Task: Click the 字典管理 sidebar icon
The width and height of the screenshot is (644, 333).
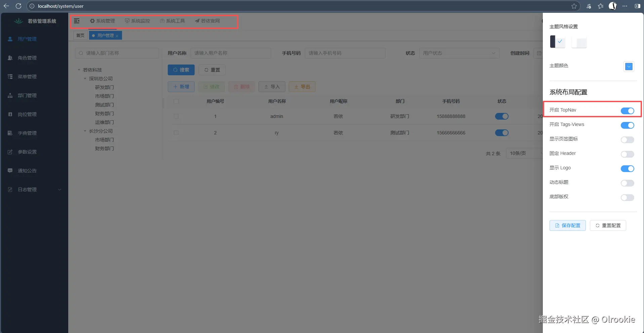Action: pos(10,133)
